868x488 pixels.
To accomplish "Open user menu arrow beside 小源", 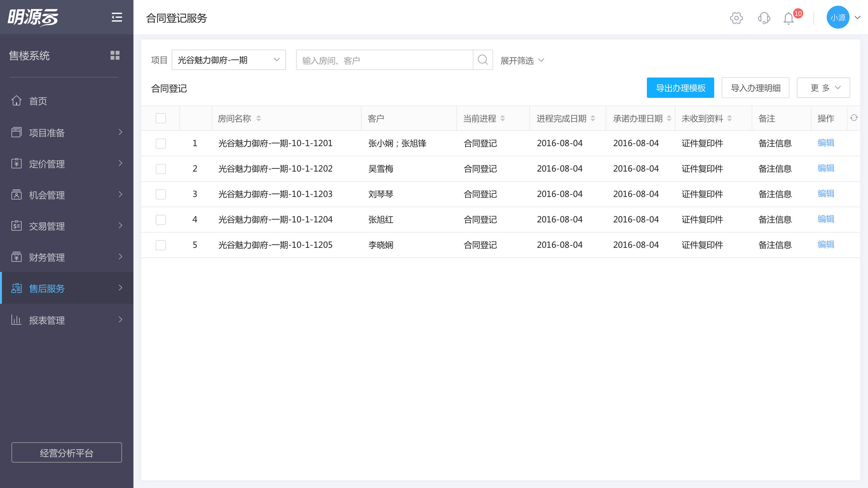I will tap(858, 17).
